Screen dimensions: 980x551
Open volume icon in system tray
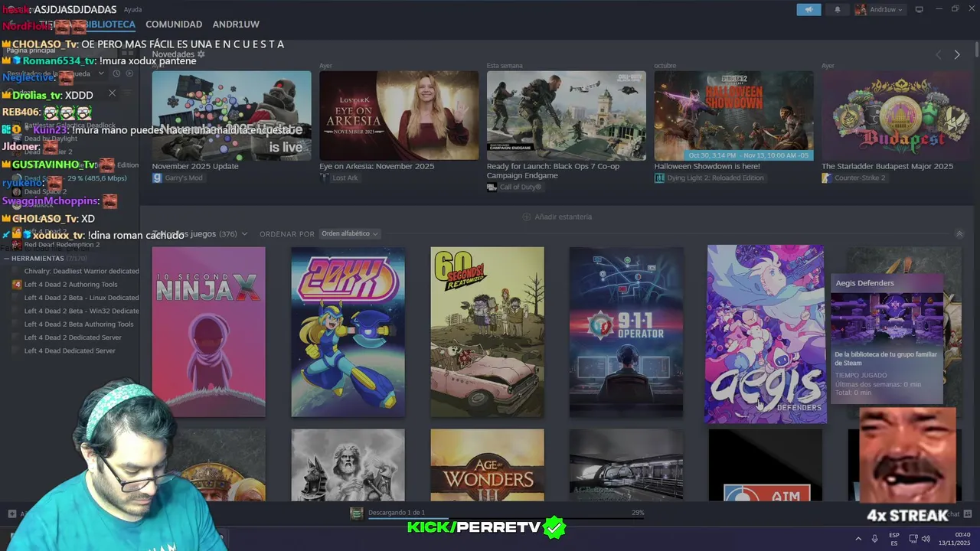[x=926, y=539]
